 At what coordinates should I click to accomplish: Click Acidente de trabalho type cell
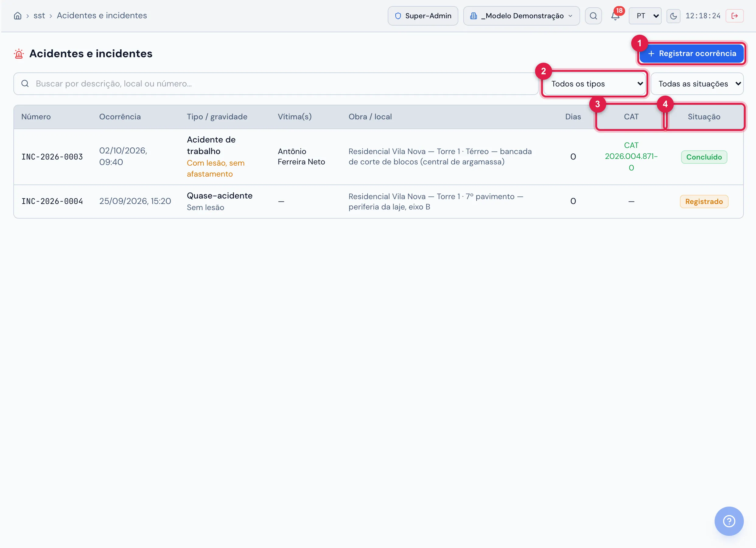coord(211,146)
